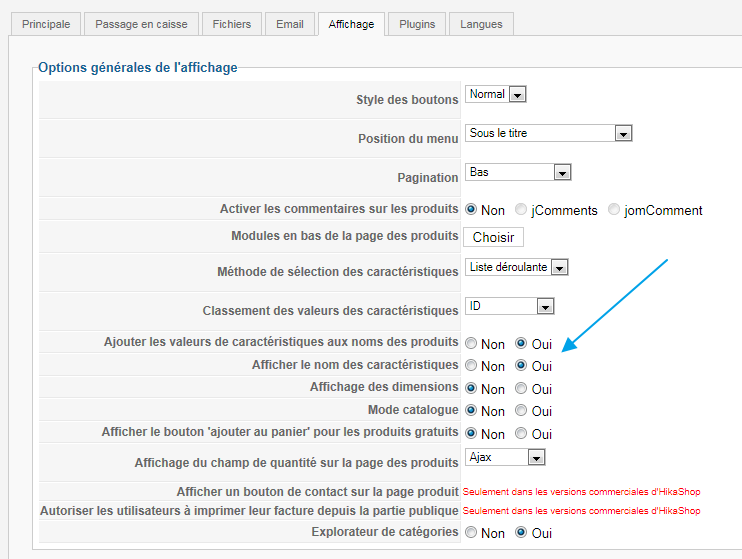Screen dimensions: 742x559
Task: Enable Mode catalogue with Oui
Action: pos(521,410)
